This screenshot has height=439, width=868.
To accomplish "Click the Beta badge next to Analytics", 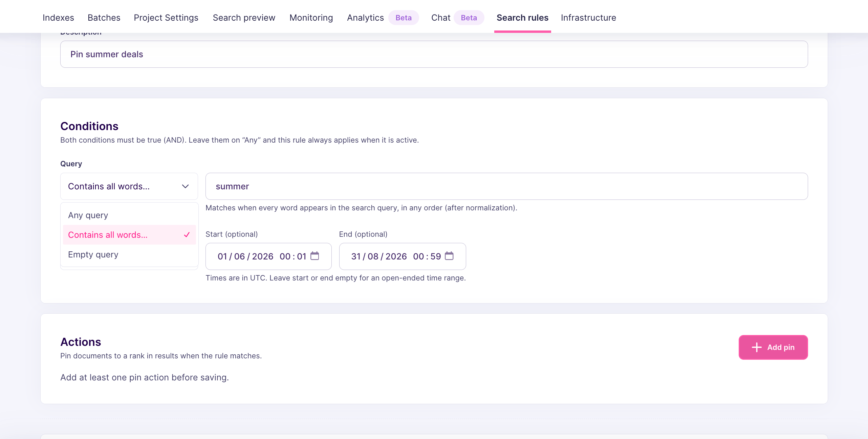I will pyautogui.click(x=404, y=18).
